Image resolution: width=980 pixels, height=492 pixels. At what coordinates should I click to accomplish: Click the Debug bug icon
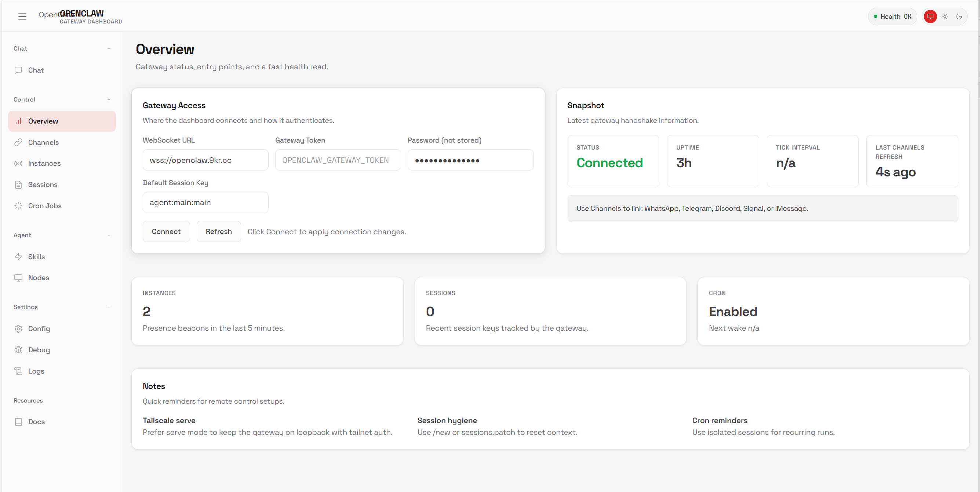[18, 350]
